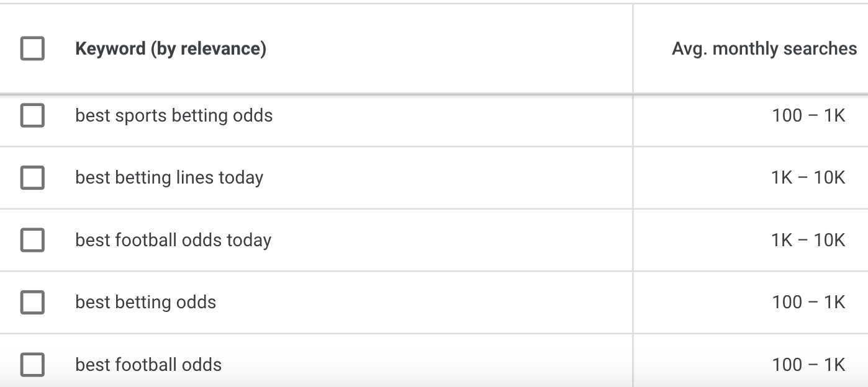Click the search volume for best sports betting odds
The image size is (868, 387).
(x=808, y=115)
